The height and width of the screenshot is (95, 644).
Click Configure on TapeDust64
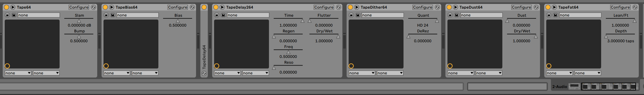pyautogui.click(x=521, y=7)
